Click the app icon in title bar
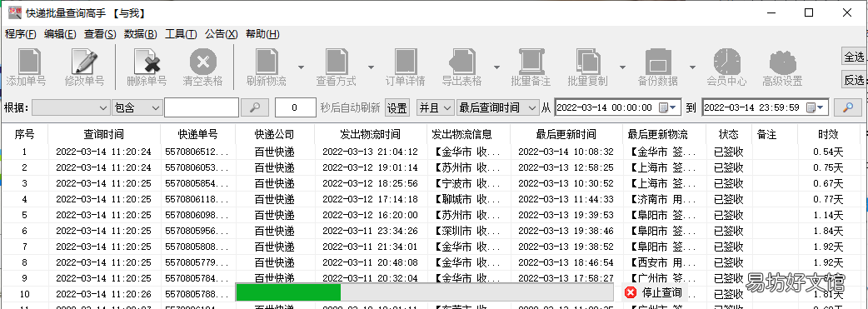Screen dimensions: 868x309 click(14, 12)
